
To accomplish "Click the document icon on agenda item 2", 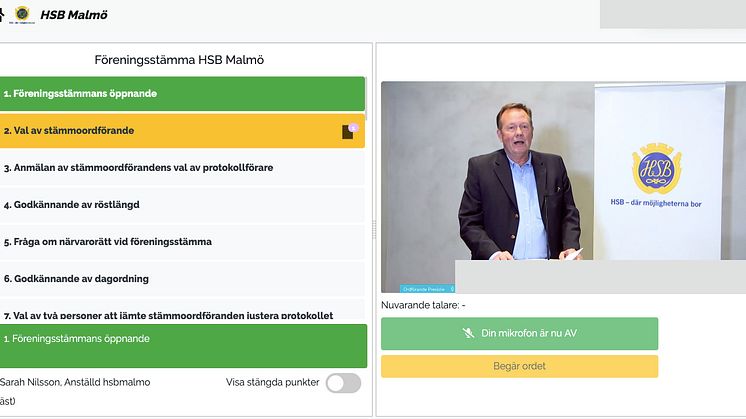I will point(348,131).
